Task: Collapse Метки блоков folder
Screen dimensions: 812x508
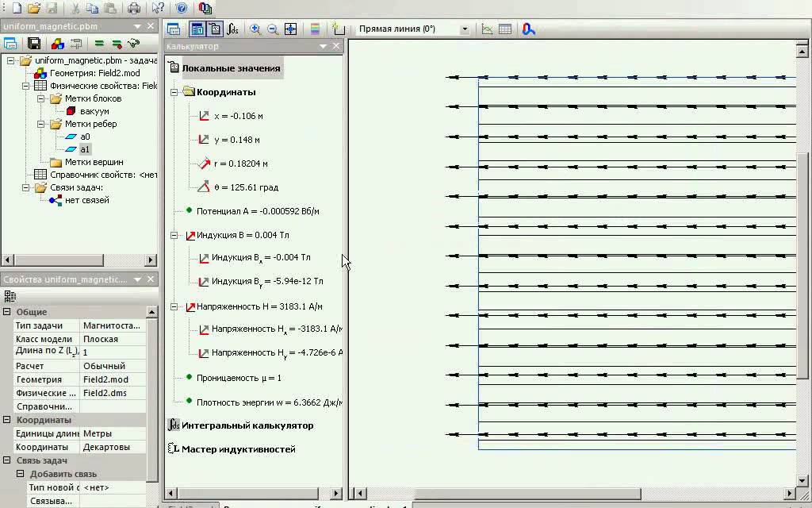Action: (40, 98)
